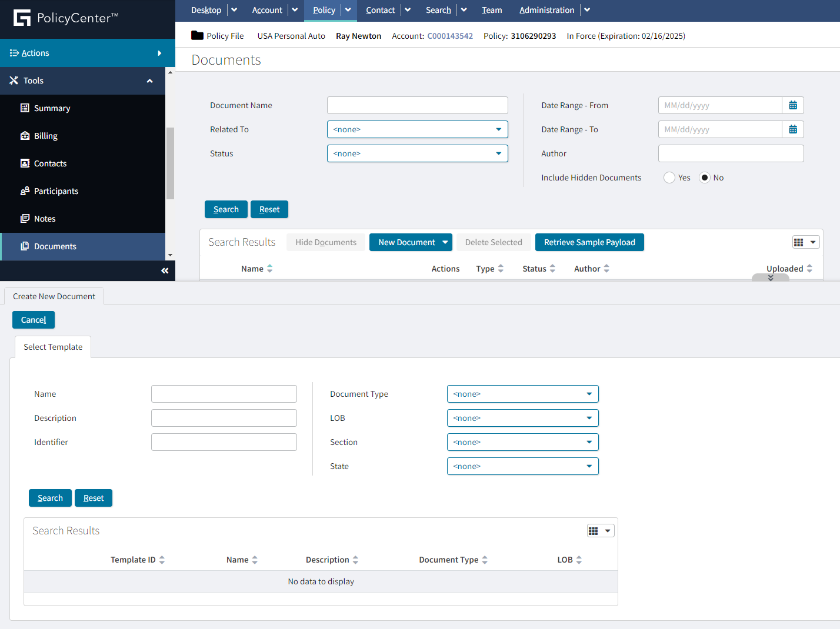840x629 pixels.
Task: Sort documents by Uploaded column arrows
Action: (x=809, y=269)
